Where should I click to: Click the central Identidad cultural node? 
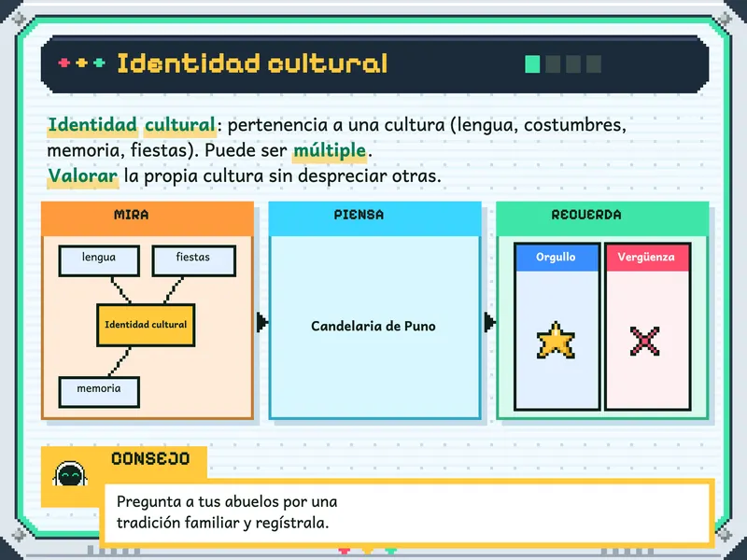tap(146, 325)
